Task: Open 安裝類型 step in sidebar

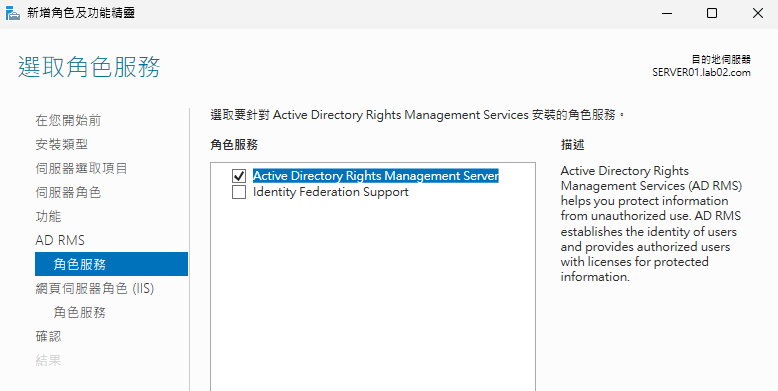Action: 62,144
